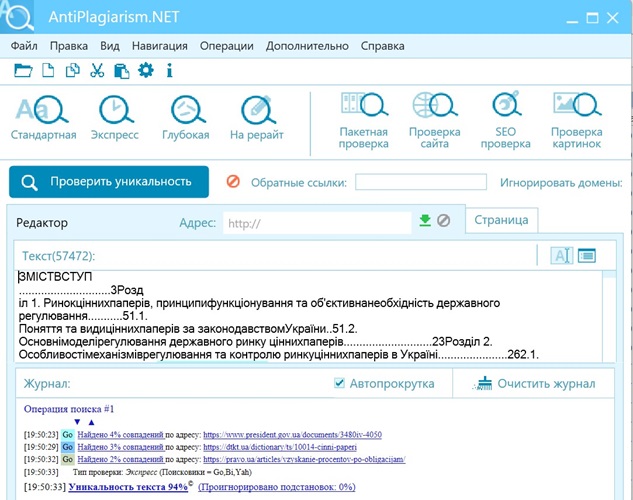Click the ЗМІСТВСТУП line in editor

[55, 276]
